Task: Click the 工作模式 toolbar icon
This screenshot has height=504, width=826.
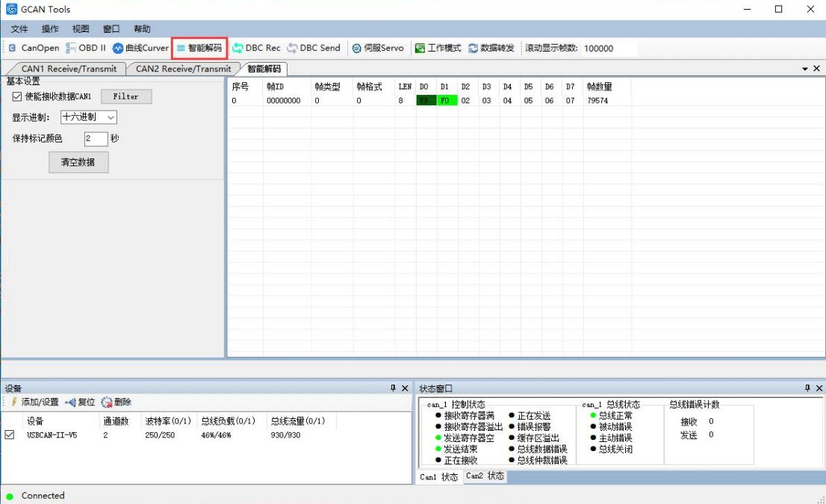Action: tap(438, 48)
